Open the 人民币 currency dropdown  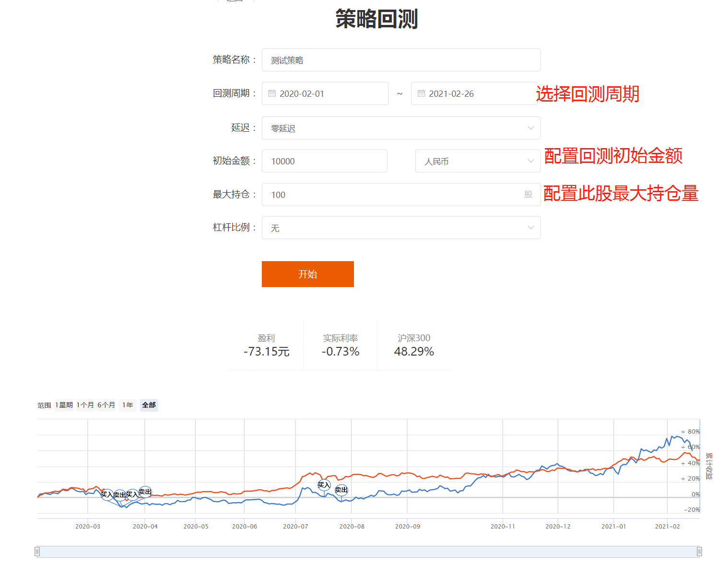pos(478,161)
